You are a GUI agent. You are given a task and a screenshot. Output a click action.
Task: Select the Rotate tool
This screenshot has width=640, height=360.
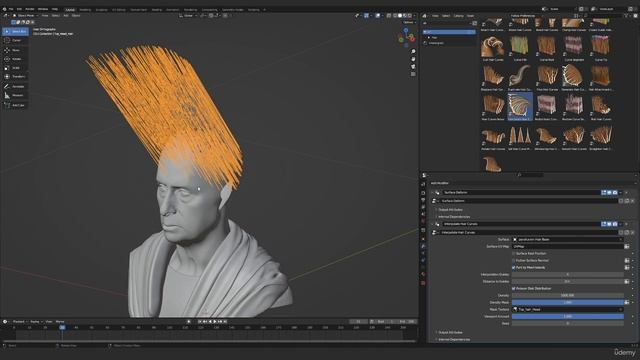coord(15,59)
